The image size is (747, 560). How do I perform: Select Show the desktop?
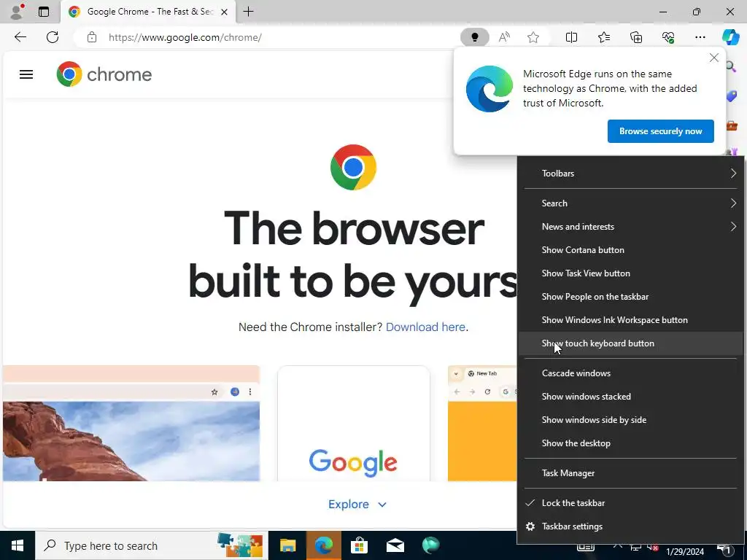pos(631,443)
